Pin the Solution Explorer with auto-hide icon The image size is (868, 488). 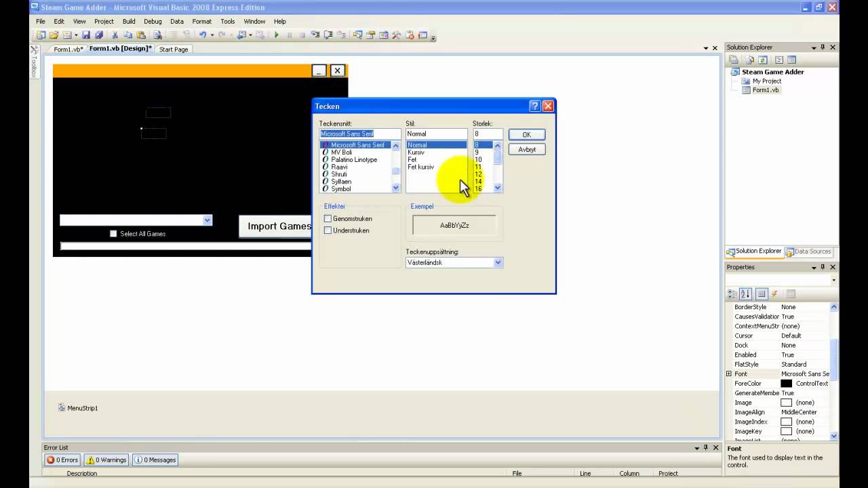point(823,47)
